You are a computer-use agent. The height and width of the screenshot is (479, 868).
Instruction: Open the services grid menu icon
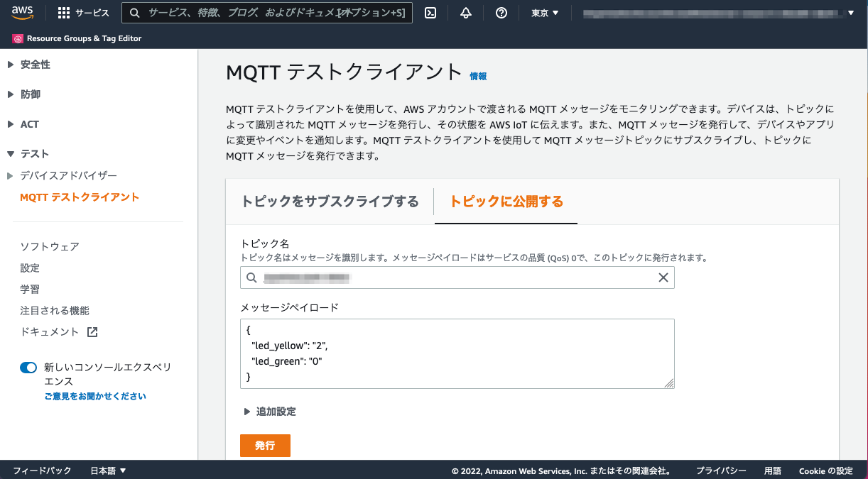point(64,13)
